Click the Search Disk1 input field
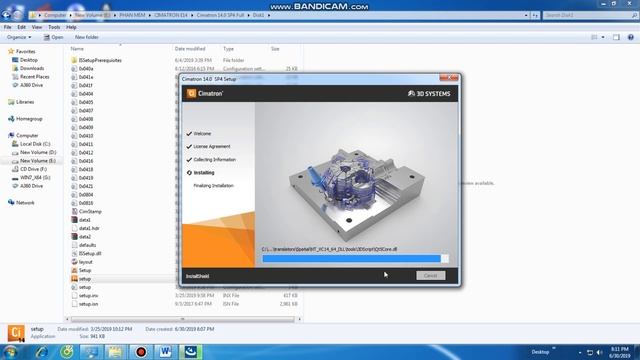The width and height of the screenshot is (640, 360). point(590,15)
